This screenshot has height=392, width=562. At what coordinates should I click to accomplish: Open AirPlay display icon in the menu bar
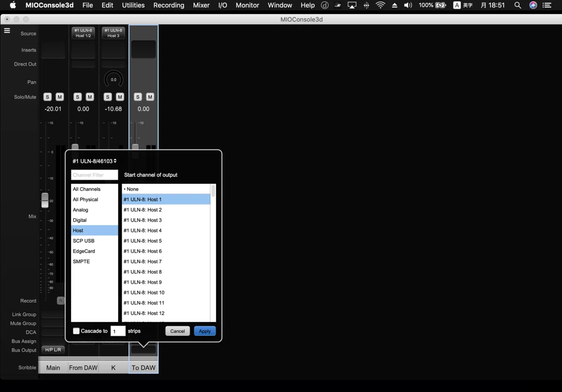[x=352, y=5]
